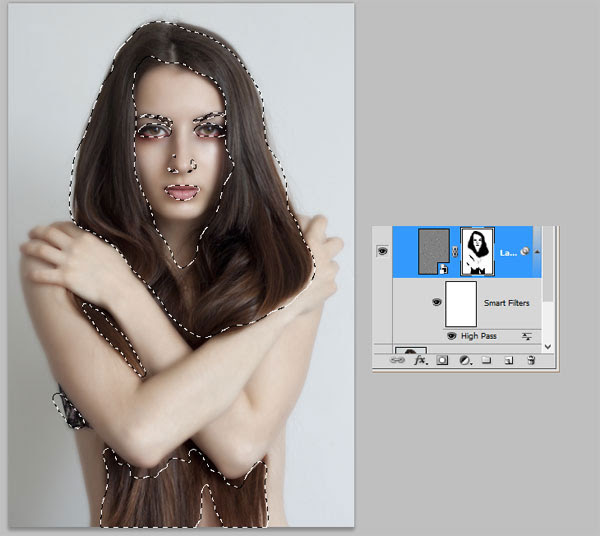600x536 pixels.
Task: Select the black-and-white layer mask thumbnail
Action: coord(478,251)
